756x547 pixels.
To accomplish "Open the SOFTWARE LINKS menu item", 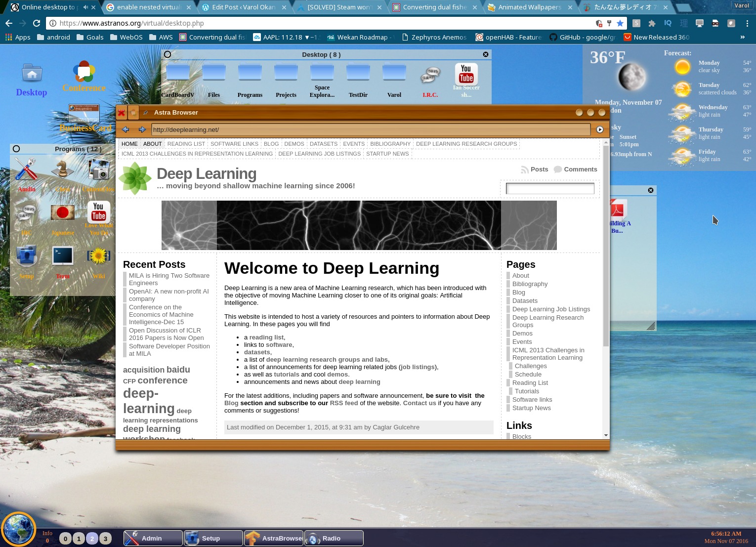I will (234, 144).
